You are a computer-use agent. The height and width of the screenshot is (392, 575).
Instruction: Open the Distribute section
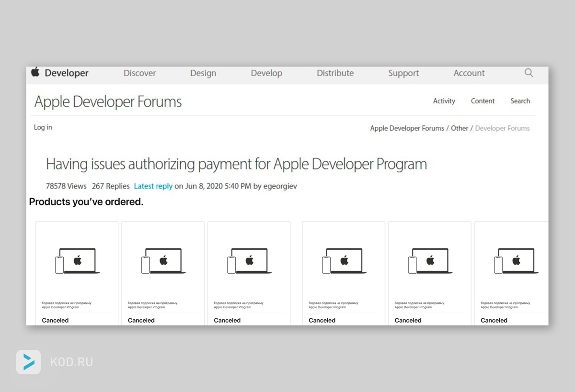[335, 73]
